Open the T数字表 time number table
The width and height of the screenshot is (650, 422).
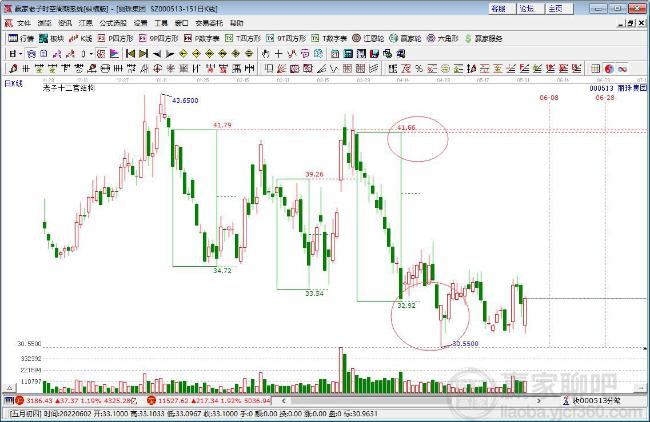click(329, 39)
